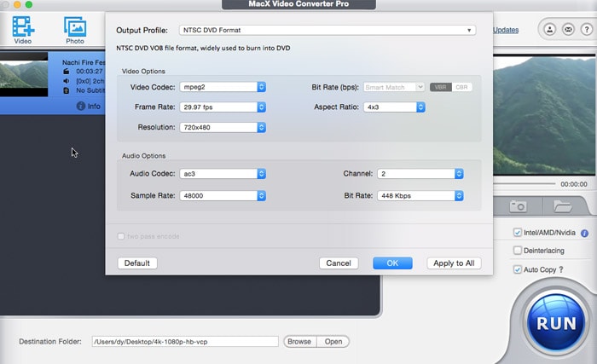Open the Info button for Nachi Fire video
Viewport: 597px width, 364px height.
[89, 107]
